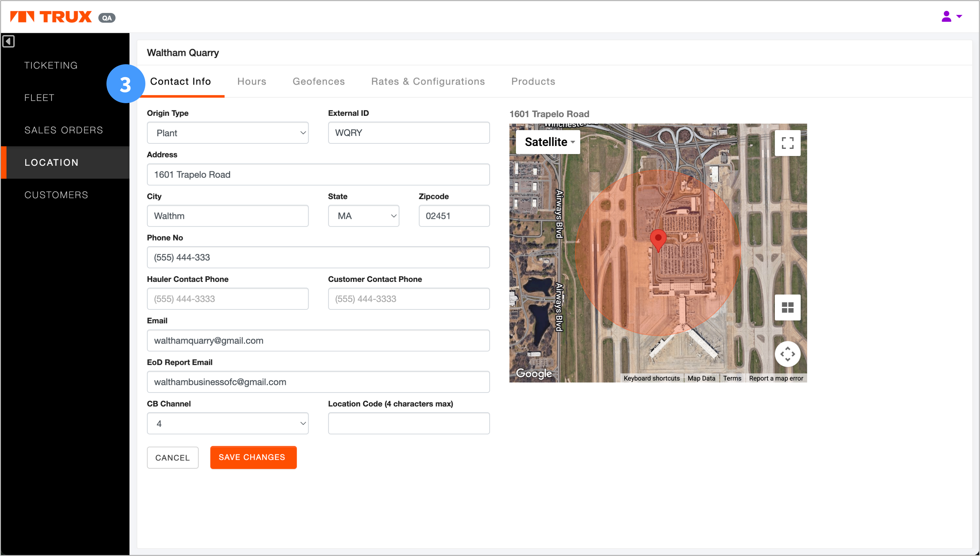
Task: Open the Origin Type dropdown
Action: [x=227, y=133]
